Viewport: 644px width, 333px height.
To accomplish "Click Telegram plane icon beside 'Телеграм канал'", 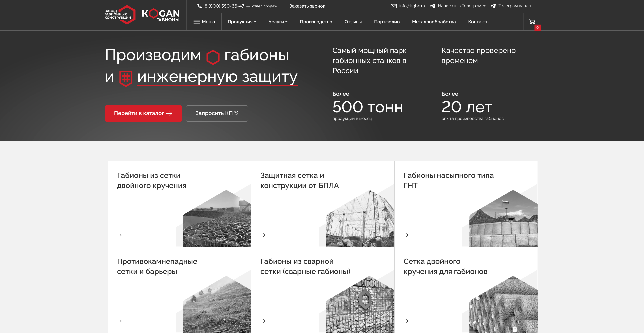I will pos(493,6).
